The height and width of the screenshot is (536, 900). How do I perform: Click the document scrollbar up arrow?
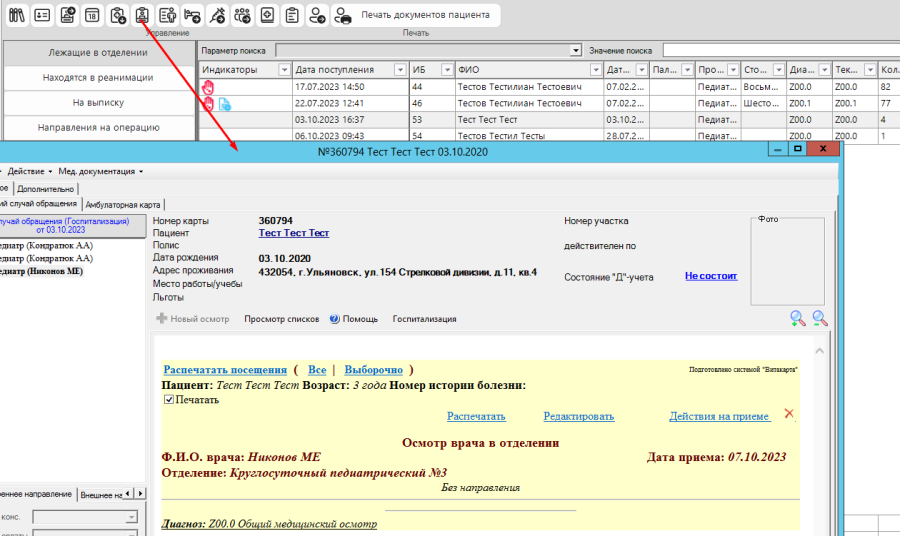(820, 351)
